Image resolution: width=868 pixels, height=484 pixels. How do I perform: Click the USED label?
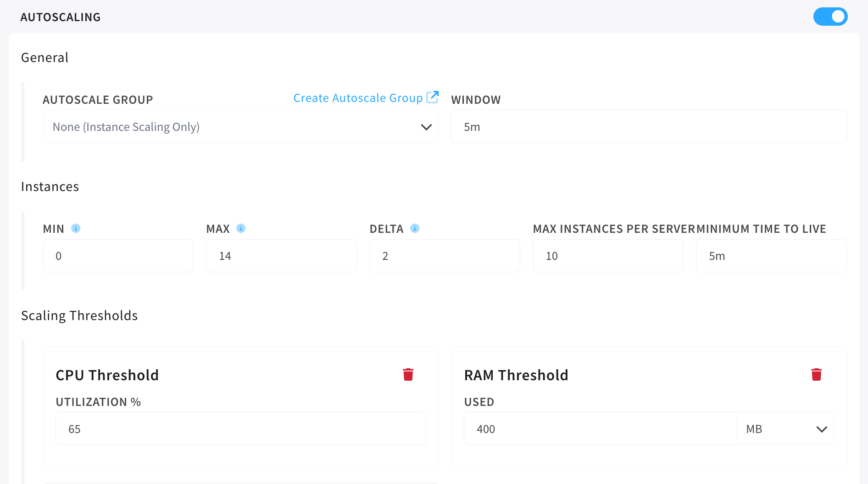(x=479, y=402)
